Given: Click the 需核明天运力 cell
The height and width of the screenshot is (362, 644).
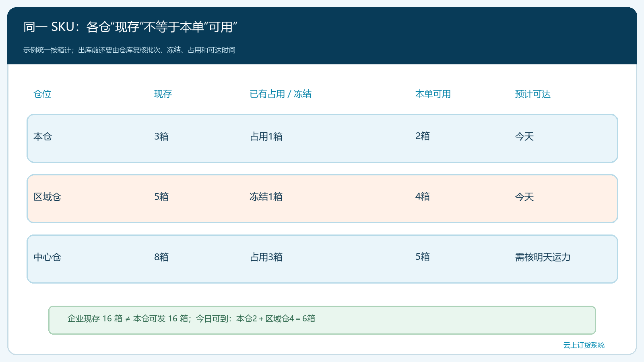Looking at the screenshot, I should 543,257.
